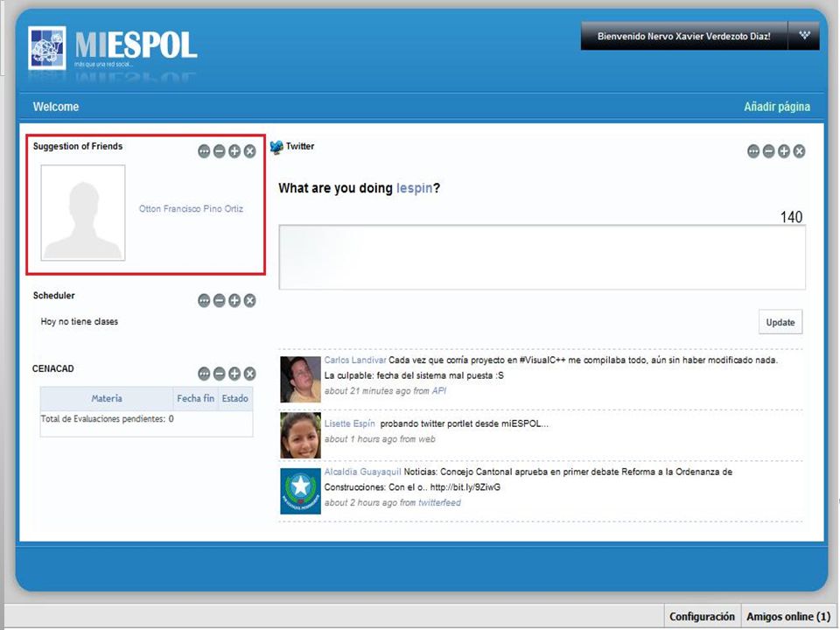Click the 'Suggestion of Friends' title
Screen dimensions: 840x630
78,146
